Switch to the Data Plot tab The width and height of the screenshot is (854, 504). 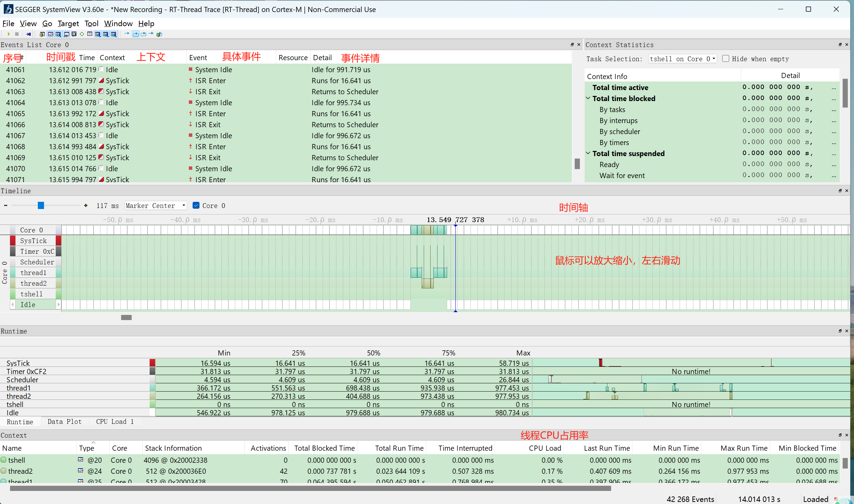click(64, 422)
